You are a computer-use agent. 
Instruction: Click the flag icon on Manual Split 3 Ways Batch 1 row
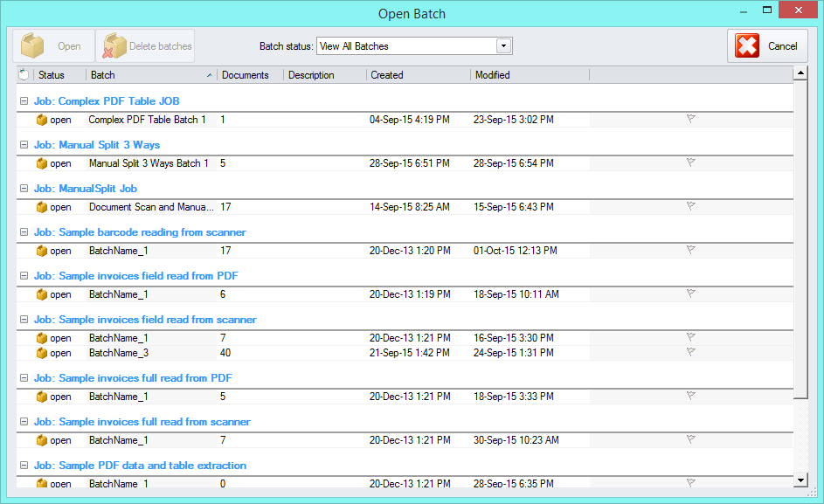tap(690, 162)
